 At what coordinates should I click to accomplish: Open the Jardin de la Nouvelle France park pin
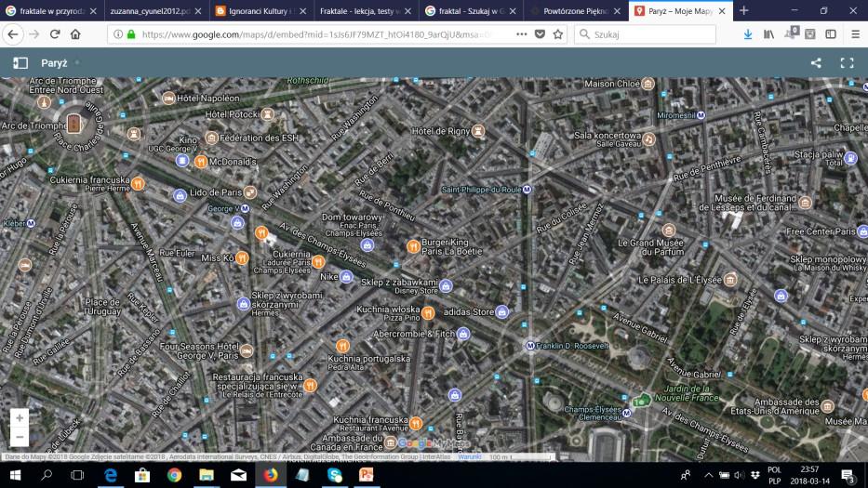click(x=642, y=401)
